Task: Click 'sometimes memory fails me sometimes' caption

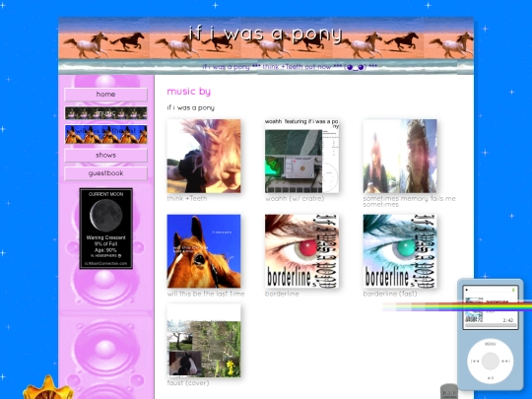Action: click(x=409, y=202)
